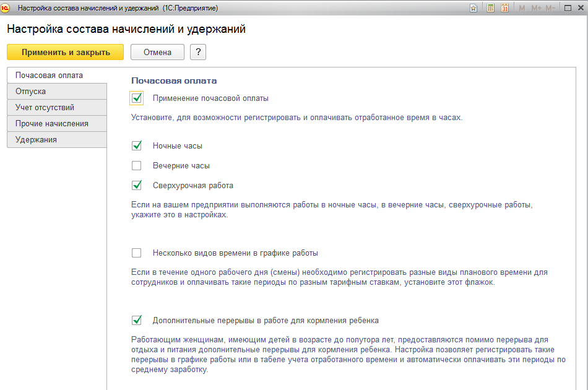Open the calendar tool
This screenshot has width=588, height=390.
pos(504,8)
